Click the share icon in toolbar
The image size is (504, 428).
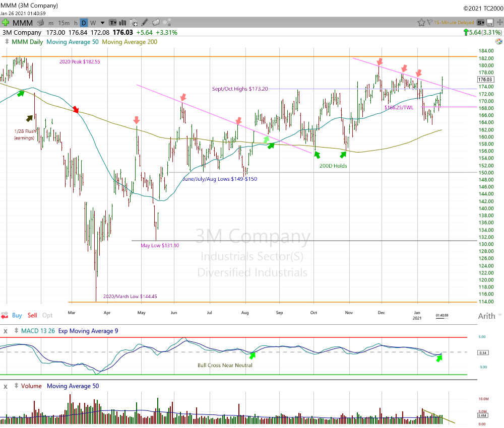pyautogui.click(x=167, y=23)
